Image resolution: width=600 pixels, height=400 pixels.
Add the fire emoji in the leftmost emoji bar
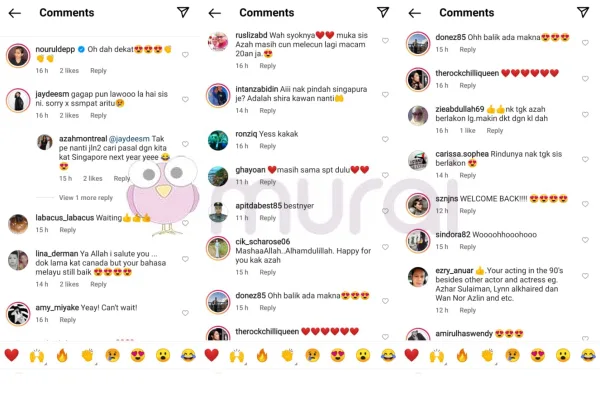click(62, 355)
